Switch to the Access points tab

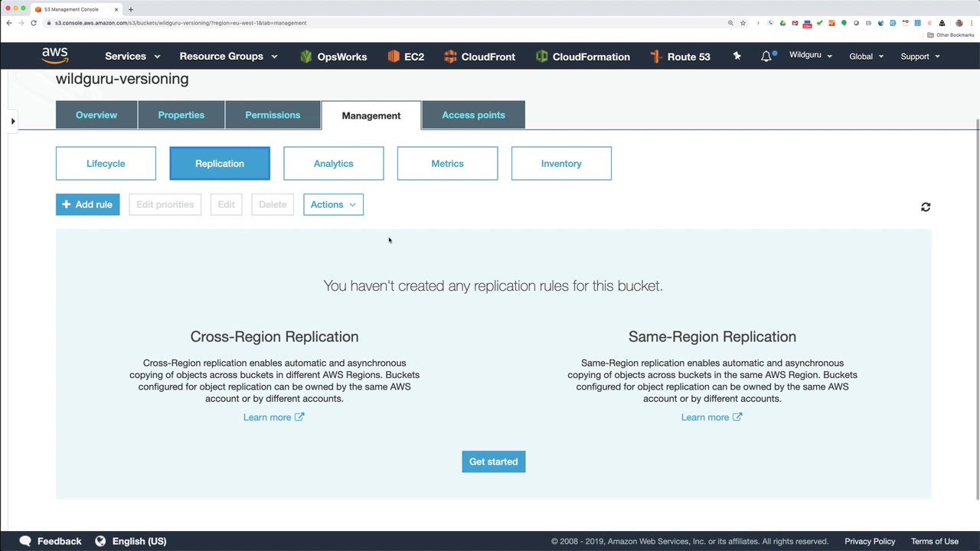[x=473, y=115]
